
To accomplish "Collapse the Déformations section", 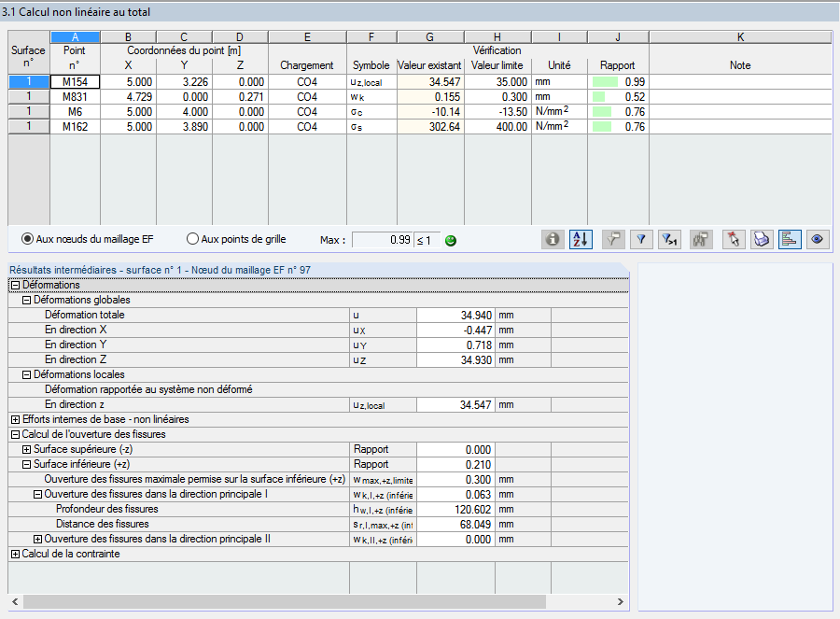I will pyautogui.click(x=15, y=285).
